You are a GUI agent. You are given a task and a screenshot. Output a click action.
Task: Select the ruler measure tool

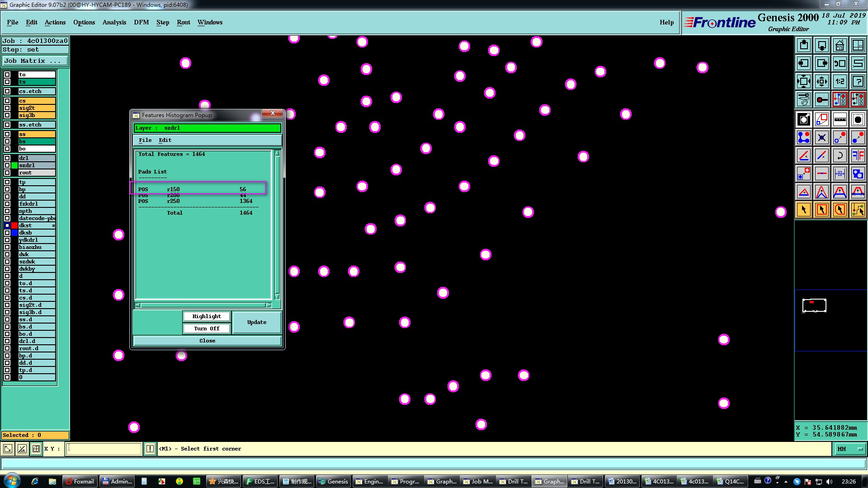pyautogui.click(x=840, y=119)
